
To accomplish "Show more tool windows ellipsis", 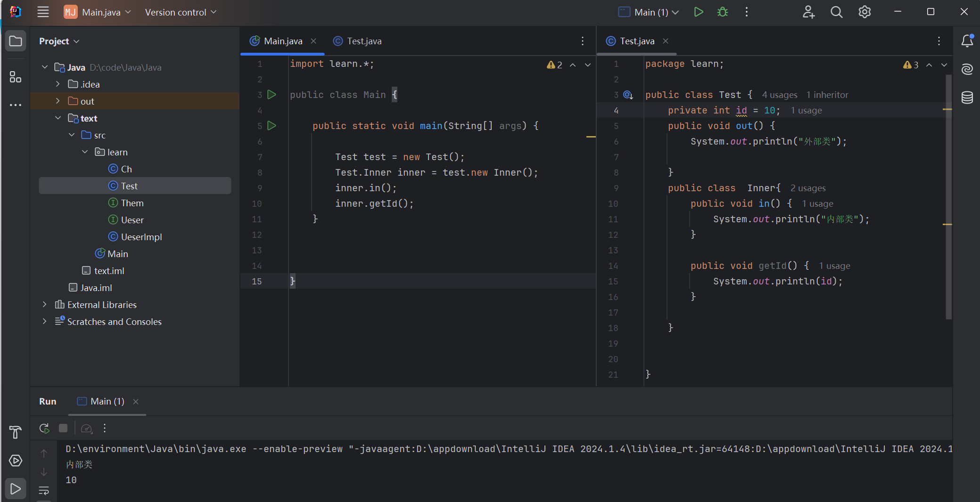I will [16, 105].
